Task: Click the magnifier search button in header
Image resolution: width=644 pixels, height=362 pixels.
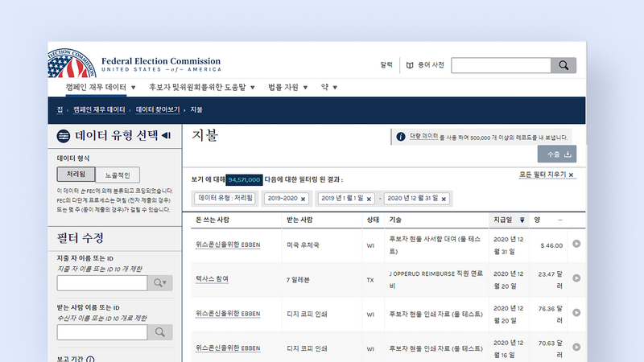Action: tap(563, 65)
